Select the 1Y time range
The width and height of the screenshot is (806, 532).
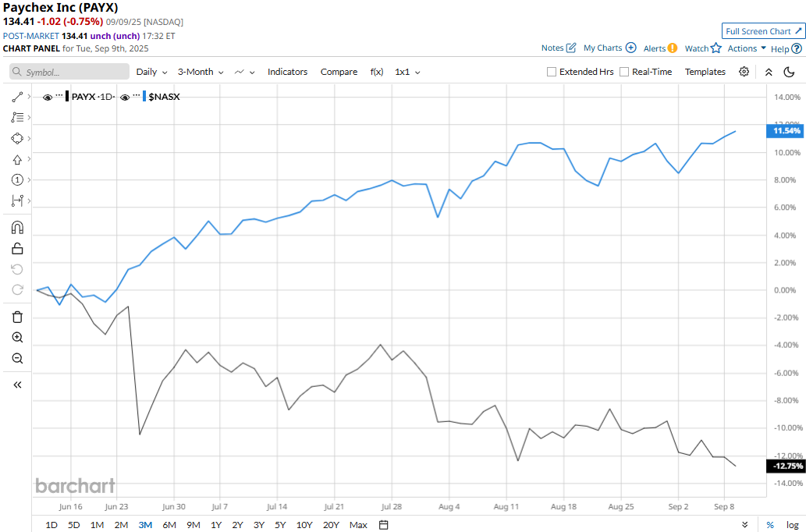216,525
